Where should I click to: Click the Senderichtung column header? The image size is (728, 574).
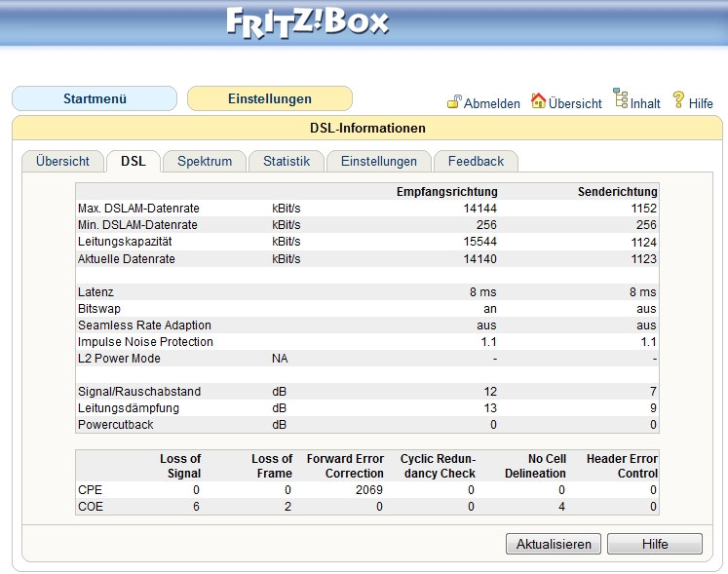(x=618, y=192)
